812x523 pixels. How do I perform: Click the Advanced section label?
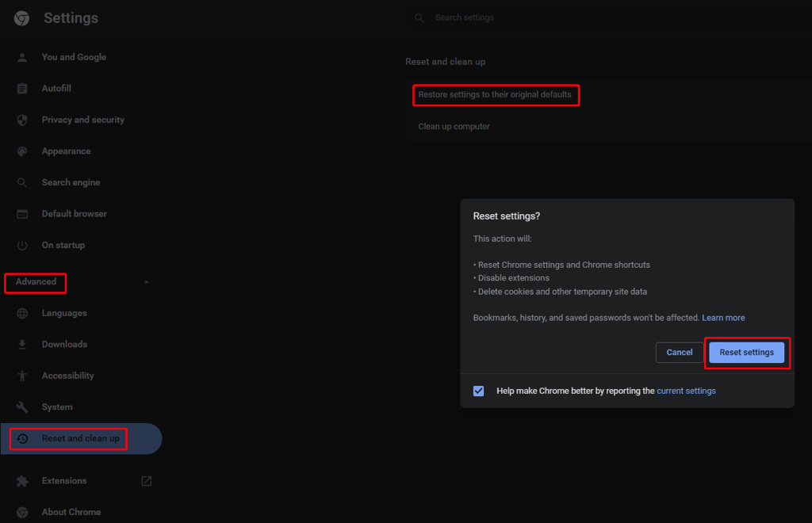(x=36, y=282)
